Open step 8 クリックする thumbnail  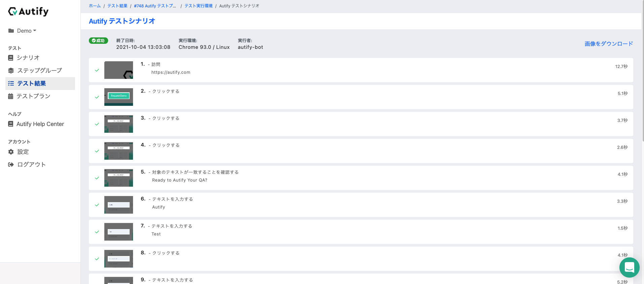[118, 259]
